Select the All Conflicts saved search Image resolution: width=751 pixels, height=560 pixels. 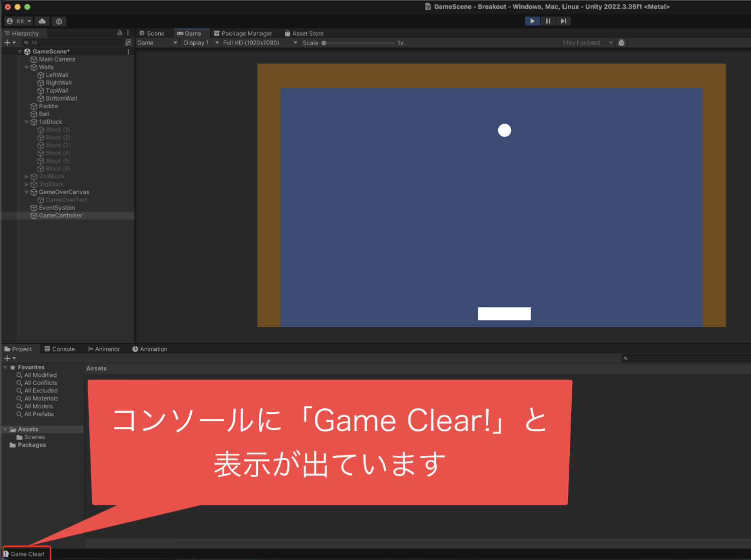tap(37, 383)
